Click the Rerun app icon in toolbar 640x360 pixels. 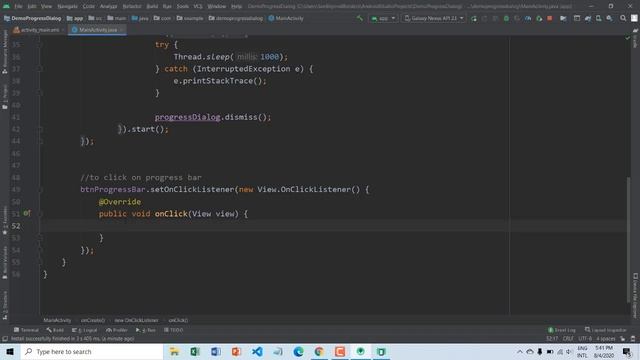[474, 18]
